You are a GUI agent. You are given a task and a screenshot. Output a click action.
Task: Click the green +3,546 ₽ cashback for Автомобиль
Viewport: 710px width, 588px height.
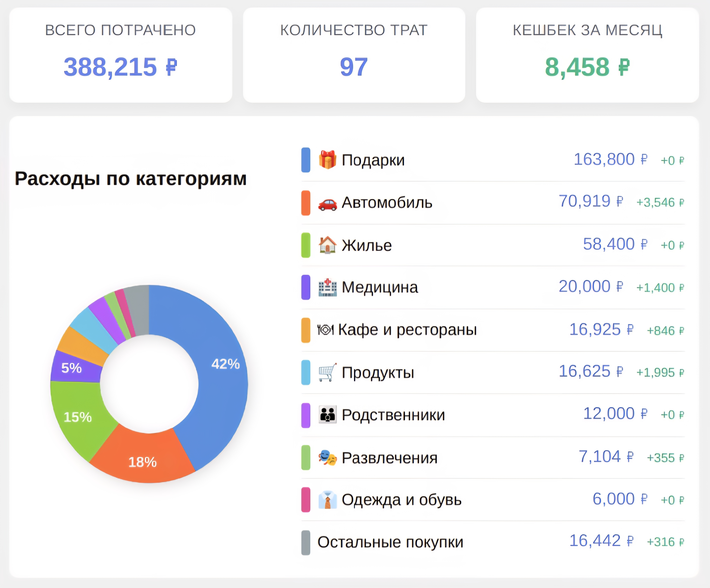click(661, 201)
